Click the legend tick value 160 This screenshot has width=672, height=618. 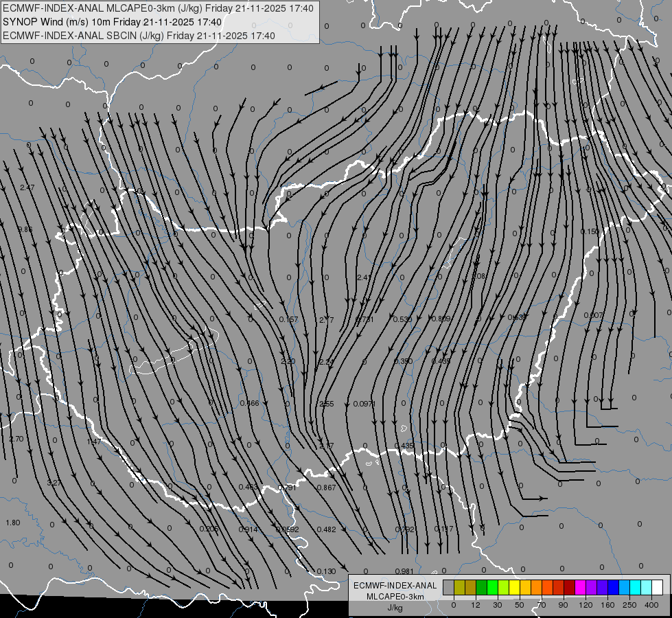[607, 605]
